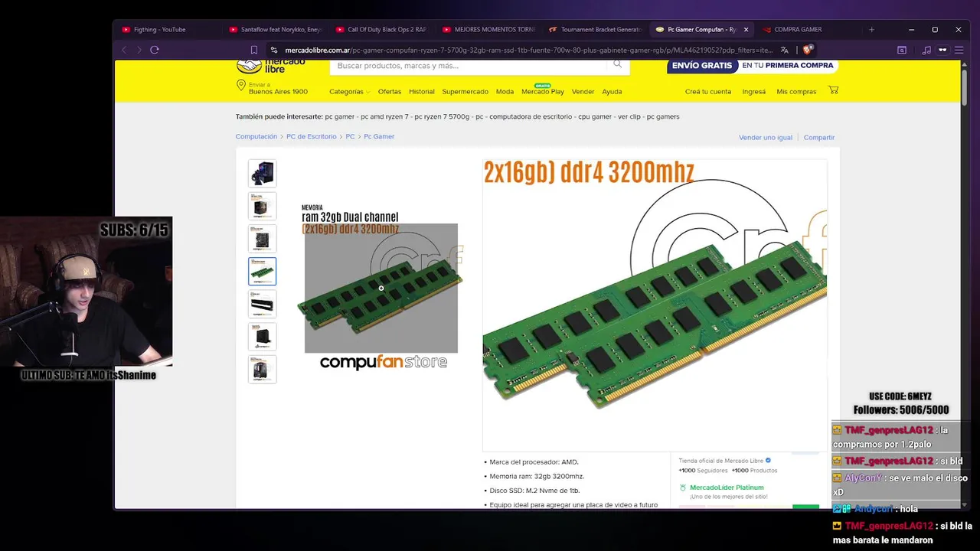Open the Historial menu link
Viewport: 980px width, 551px height.
[422, 92]
